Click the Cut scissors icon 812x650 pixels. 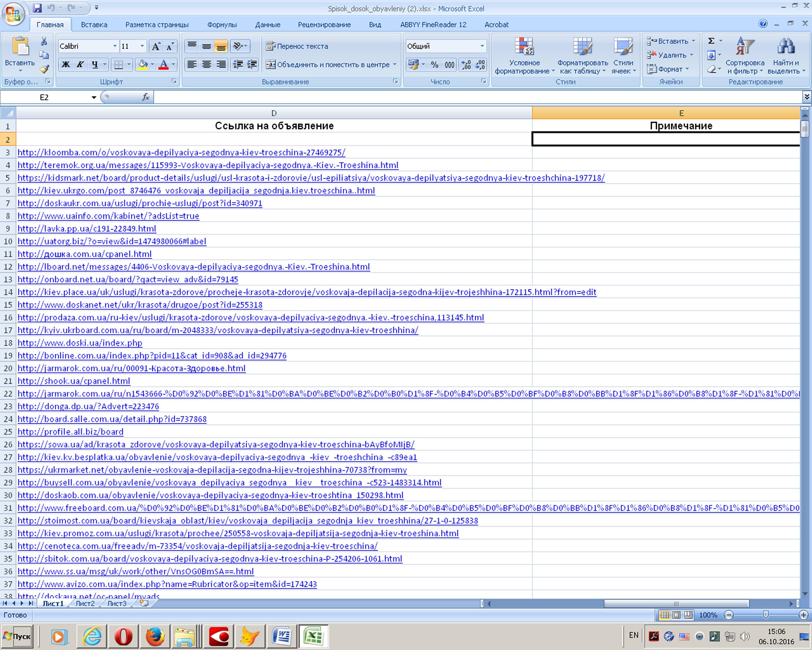pos(44,41)
